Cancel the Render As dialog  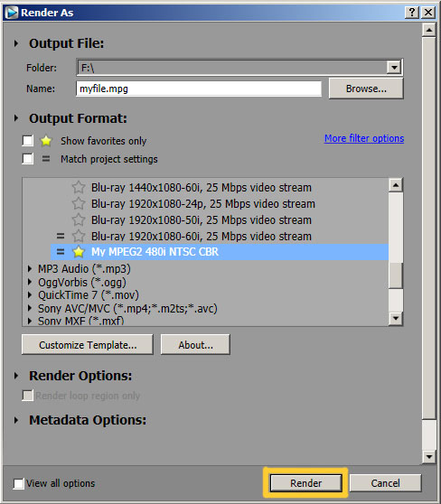pyautogui.click(x=385, y=483)
